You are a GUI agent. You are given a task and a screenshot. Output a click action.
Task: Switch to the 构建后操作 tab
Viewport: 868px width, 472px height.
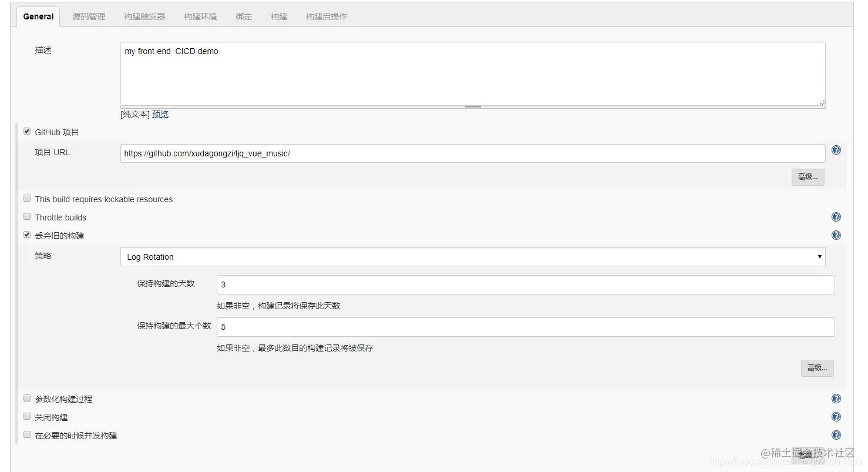tap(327, 16)
